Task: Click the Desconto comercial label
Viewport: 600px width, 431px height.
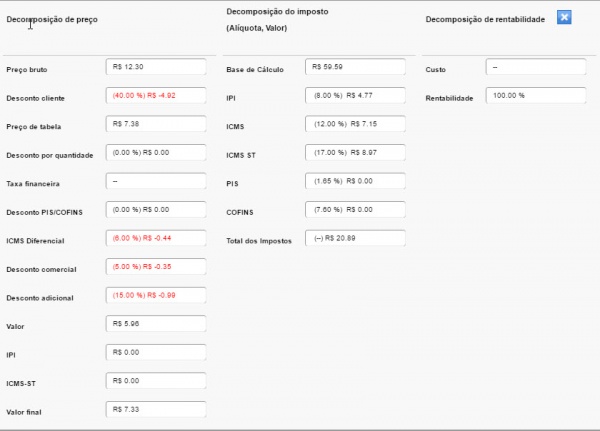Action: (x=41, y=269)
